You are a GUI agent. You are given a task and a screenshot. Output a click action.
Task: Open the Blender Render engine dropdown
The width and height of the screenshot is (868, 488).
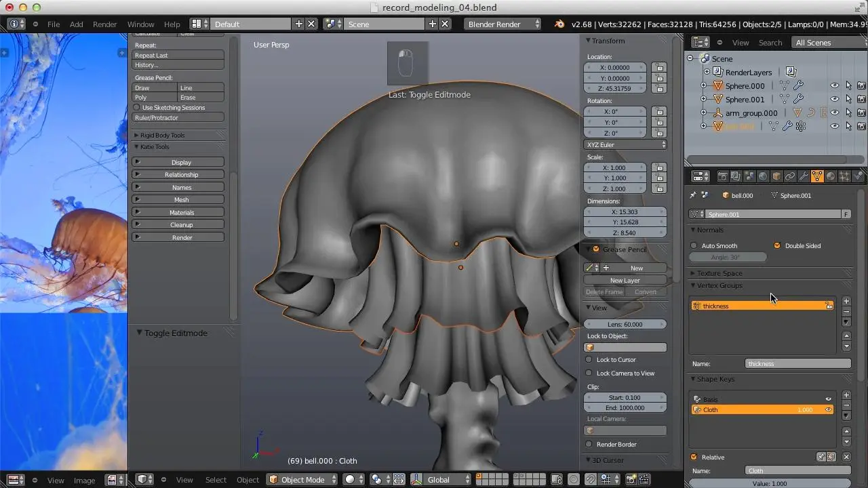click(504, 24)
